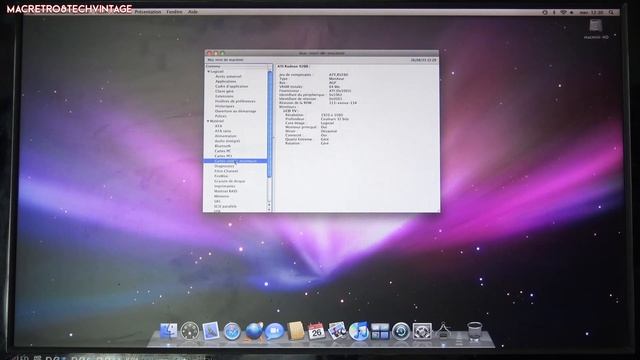Image resolution: width=640 pixels, height=360 pixels.
Task: Select ATA série in hardware list
Action: [223, 131]
